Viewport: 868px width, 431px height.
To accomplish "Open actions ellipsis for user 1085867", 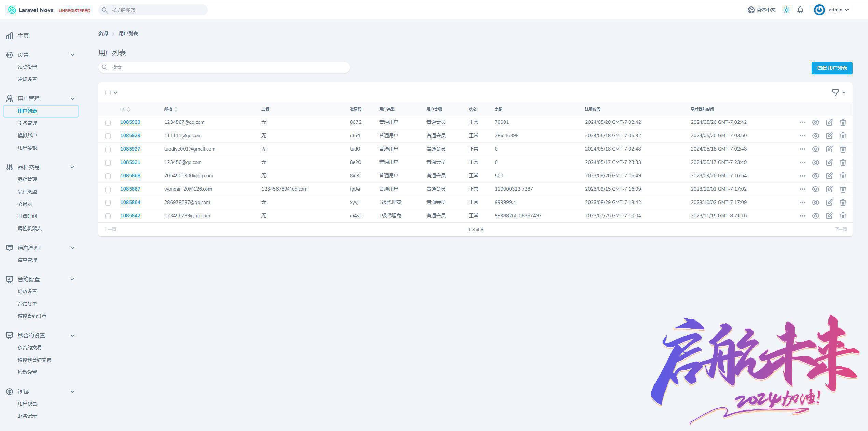I will [803, 189].
